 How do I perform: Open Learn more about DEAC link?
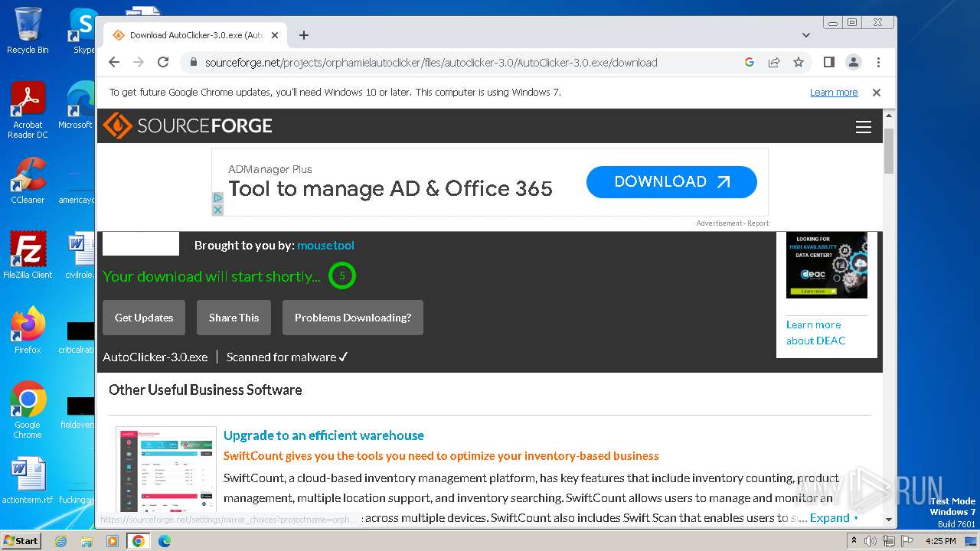click(x=815, y=333)
